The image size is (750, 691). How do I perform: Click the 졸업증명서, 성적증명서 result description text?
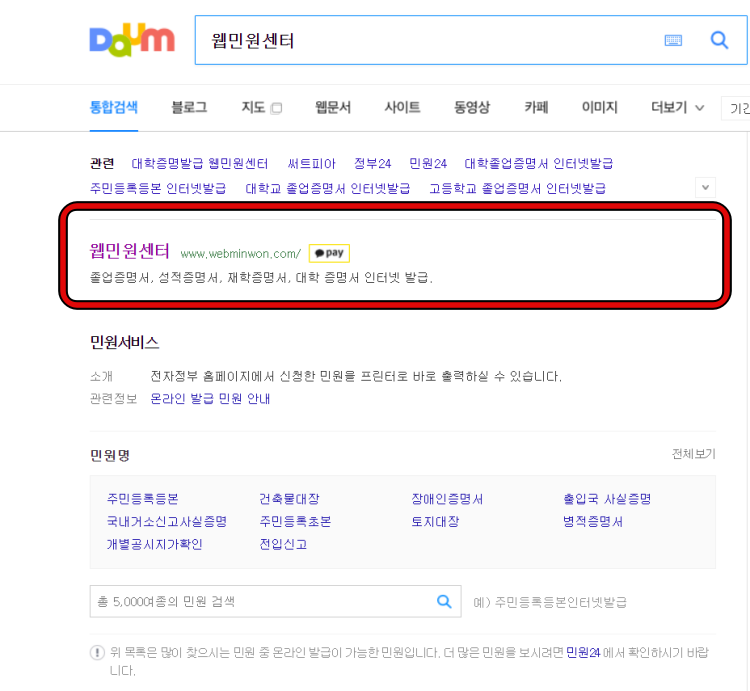pyautogui.click(x=261, y=277)
